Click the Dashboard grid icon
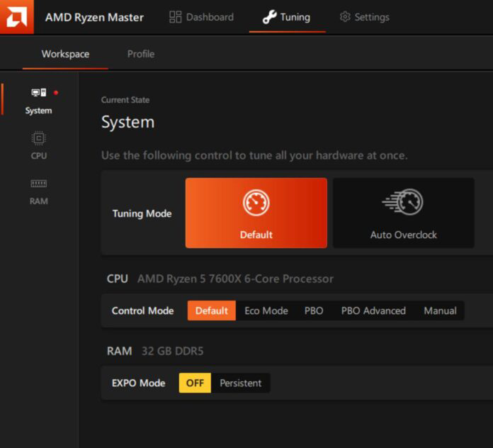The image size is (493, 448). [175, 17]
